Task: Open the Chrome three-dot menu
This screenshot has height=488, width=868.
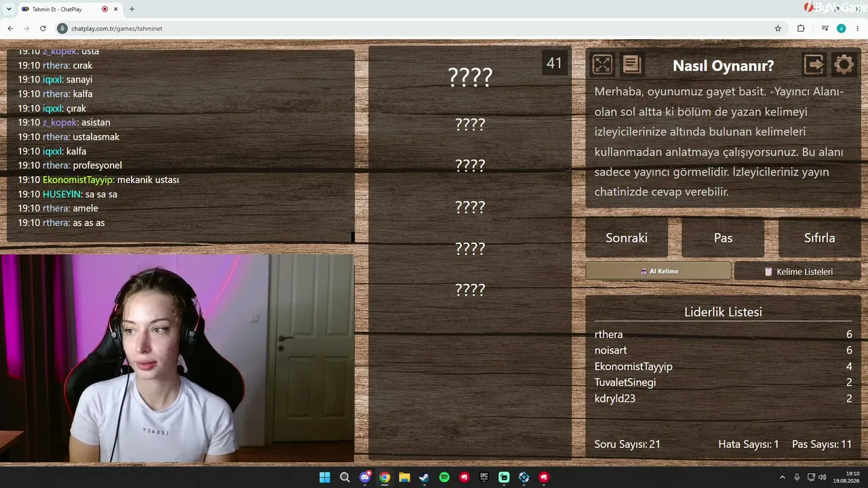Action: click(x=859, y=28)
